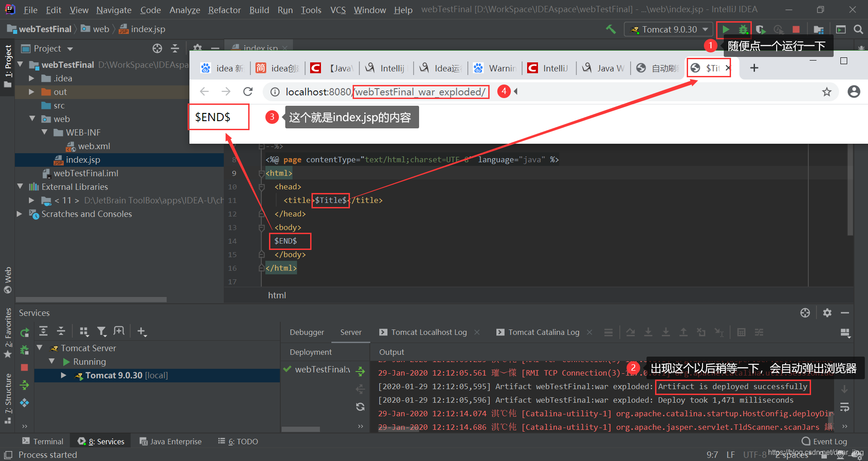This screenshot has height=461, width=868.
Task: Open the Refactor menu
Action: pos(224,10)
